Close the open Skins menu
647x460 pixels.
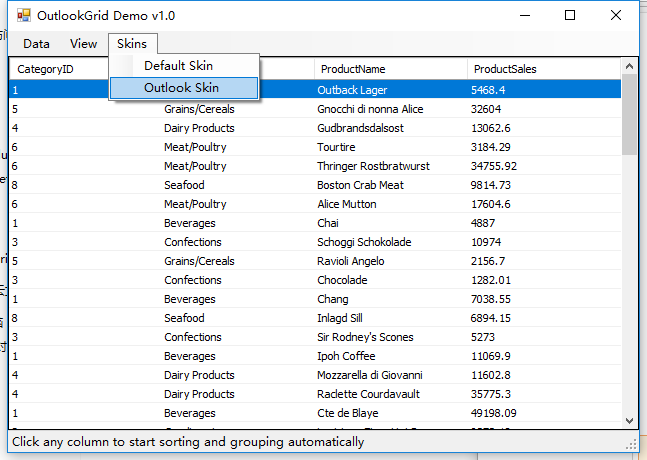coord(132,44)
